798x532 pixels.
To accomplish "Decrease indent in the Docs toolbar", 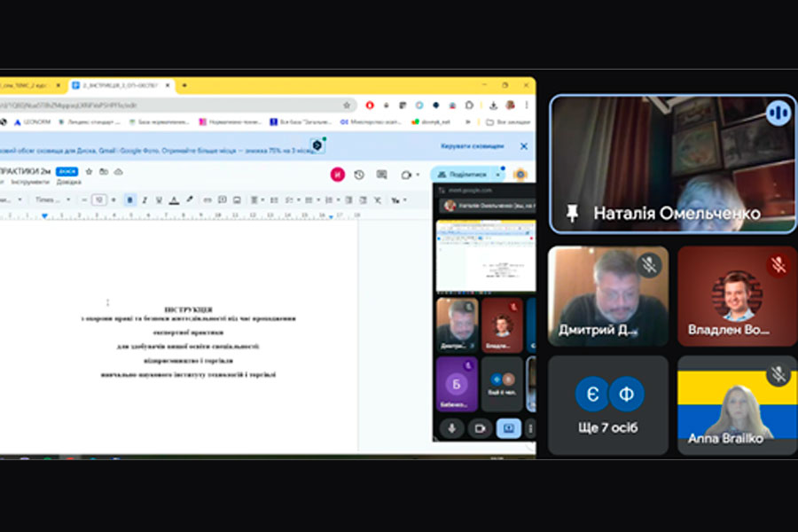I will tap(348, 200).
